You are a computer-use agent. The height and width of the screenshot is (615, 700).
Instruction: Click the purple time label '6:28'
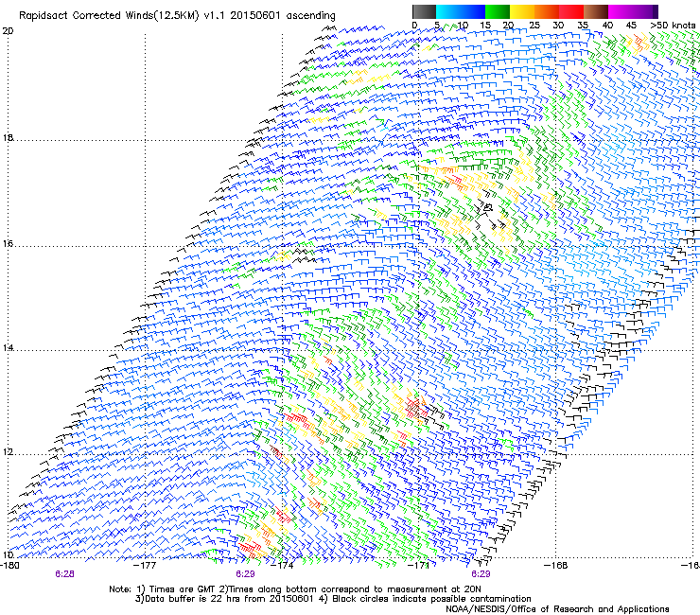click(64, 574)
